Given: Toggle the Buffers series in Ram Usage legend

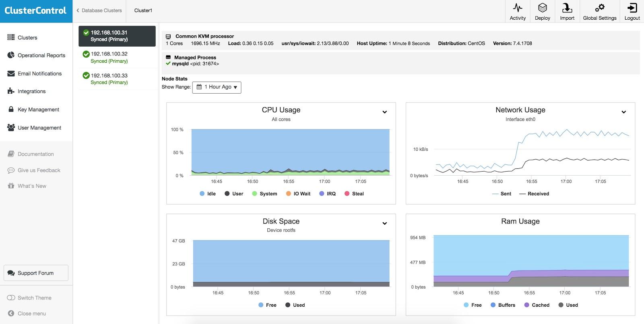Looking at the screenshot, I should coord(503,305).
